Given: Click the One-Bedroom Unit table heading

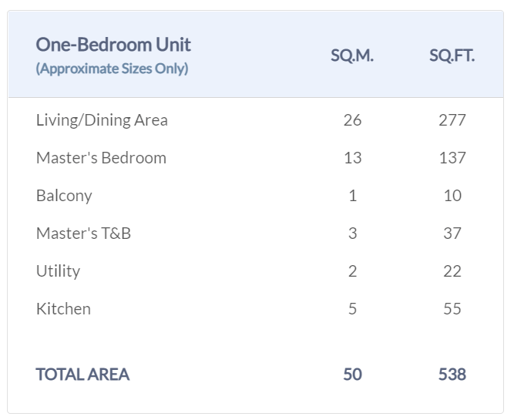Looking at the screenshot, I should [113, 45].
